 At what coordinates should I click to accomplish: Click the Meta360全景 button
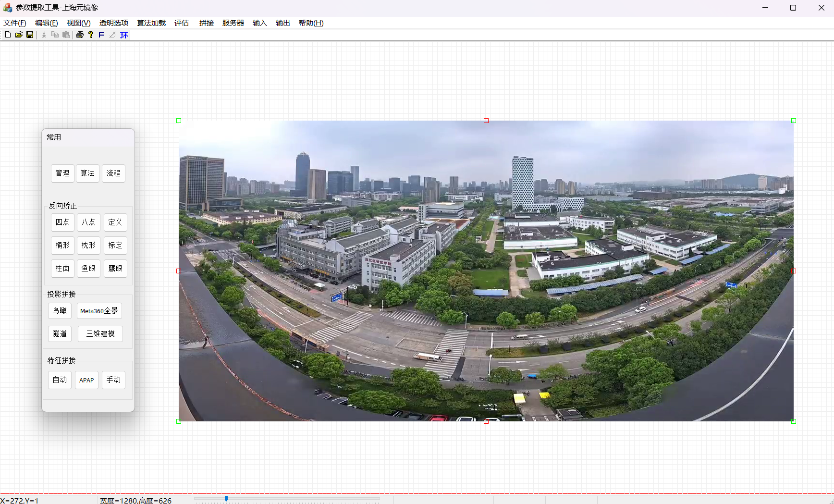tap(99, 311)
